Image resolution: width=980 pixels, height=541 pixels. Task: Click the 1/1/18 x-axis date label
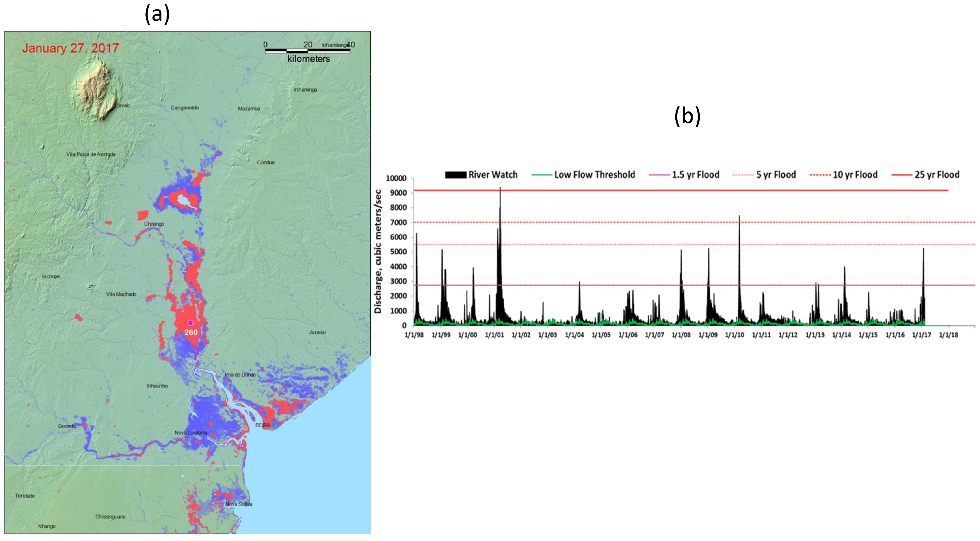tap(949, 335)
